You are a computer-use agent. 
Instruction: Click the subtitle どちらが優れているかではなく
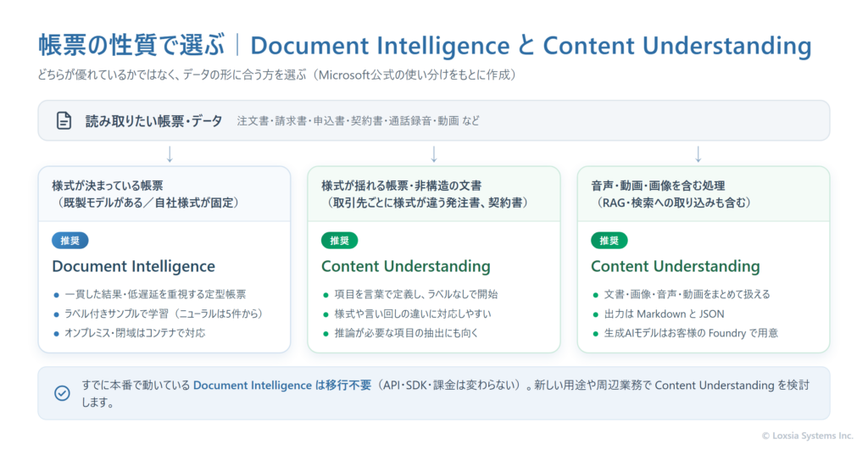108,75
